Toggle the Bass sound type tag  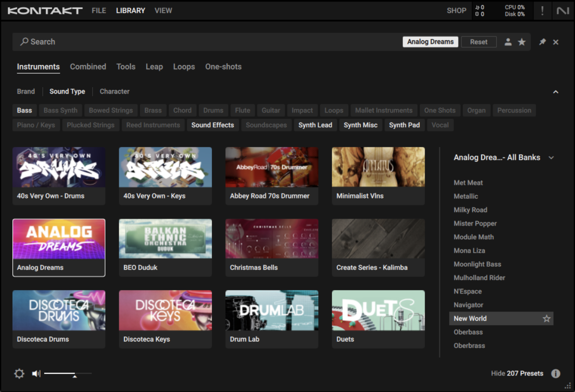24,110
